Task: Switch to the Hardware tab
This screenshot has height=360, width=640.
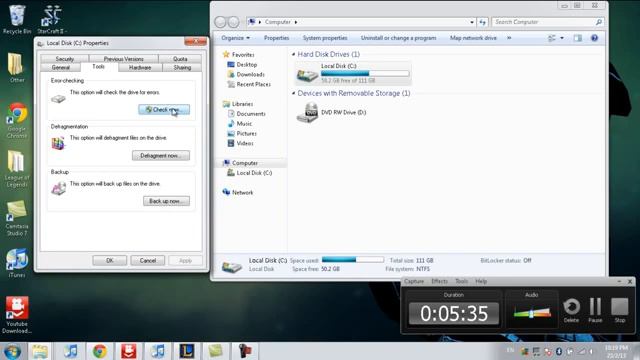Action: click(x=140, y=67)
